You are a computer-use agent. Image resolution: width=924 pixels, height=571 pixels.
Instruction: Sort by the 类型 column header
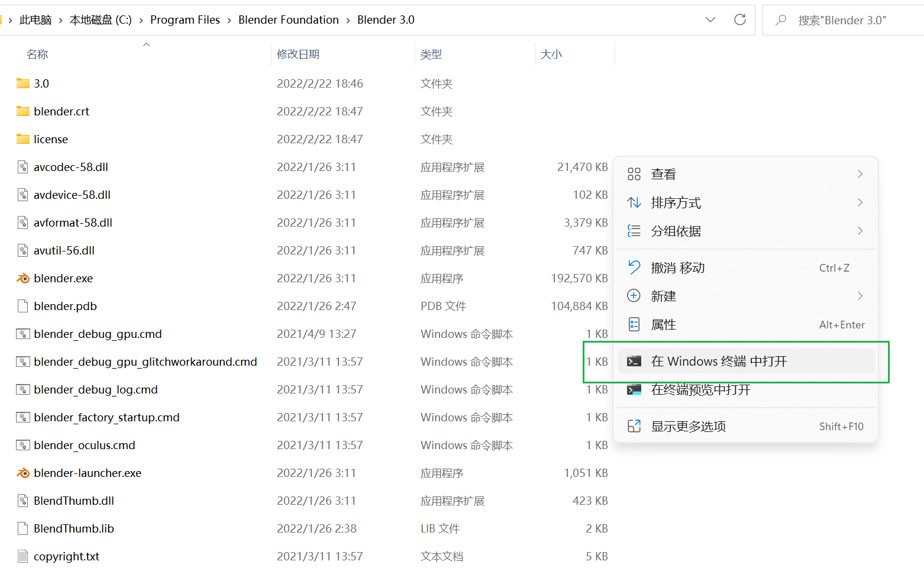coord(431,54)
